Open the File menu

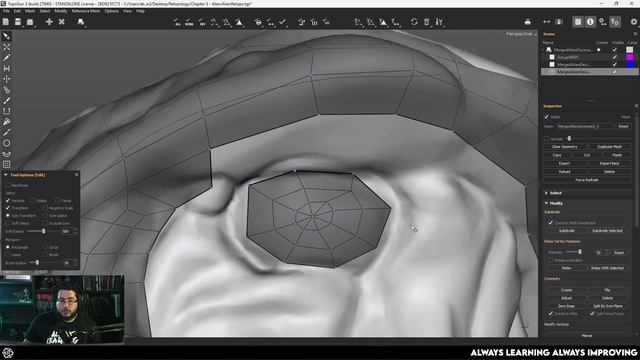(x=6, y=11)
